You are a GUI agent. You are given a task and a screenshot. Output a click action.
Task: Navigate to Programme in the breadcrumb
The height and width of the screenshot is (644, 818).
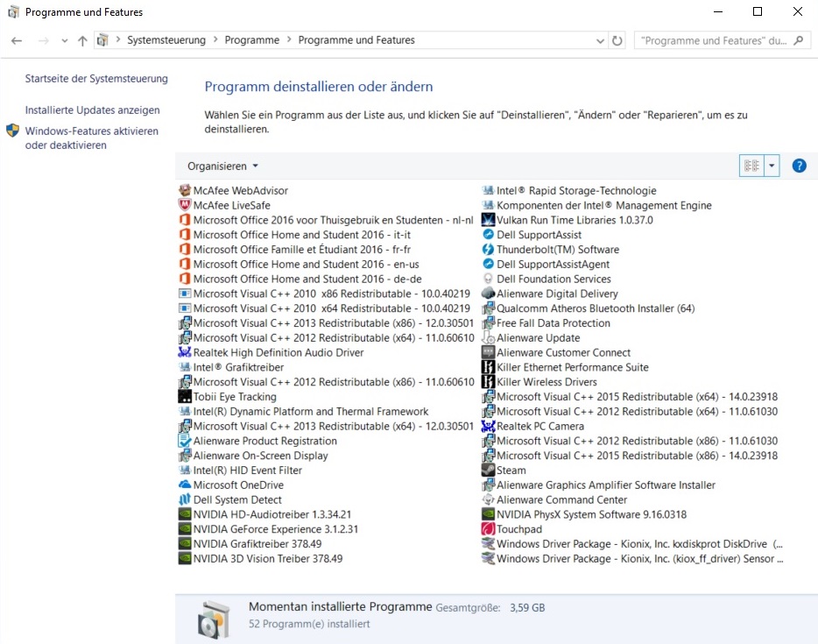pyautogui.click(x=252, y=40)
